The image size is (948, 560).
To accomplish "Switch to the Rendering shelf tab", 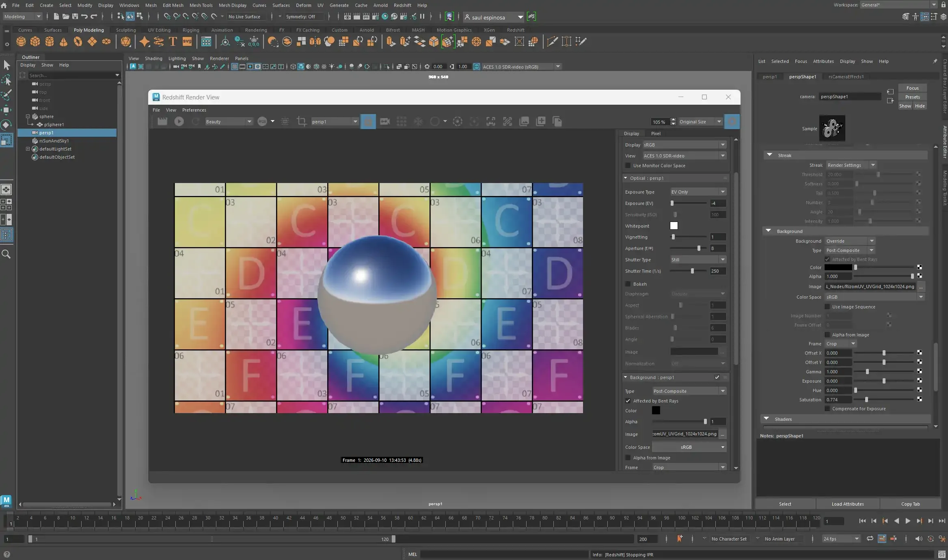I will [256, 30].
